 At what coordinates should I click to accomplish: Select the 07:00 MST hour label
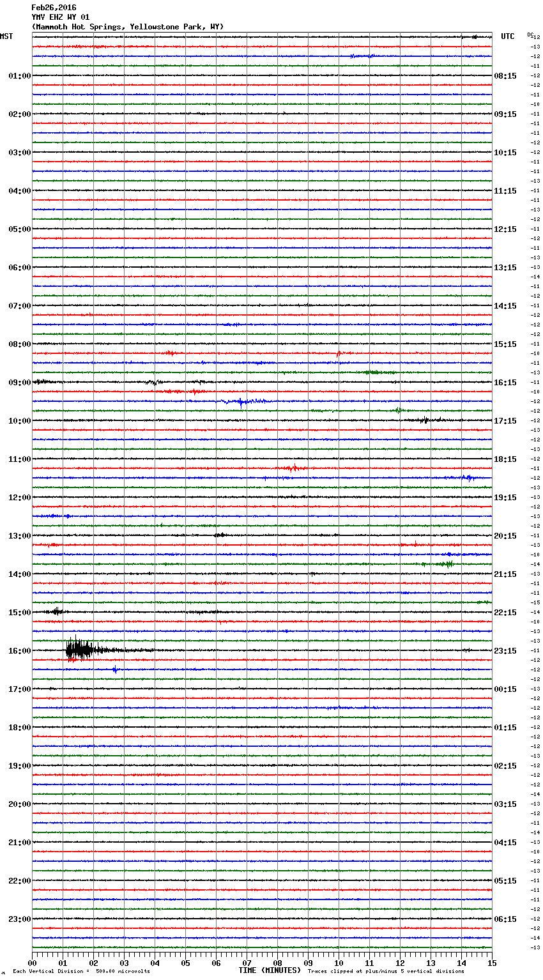(20, 306)
